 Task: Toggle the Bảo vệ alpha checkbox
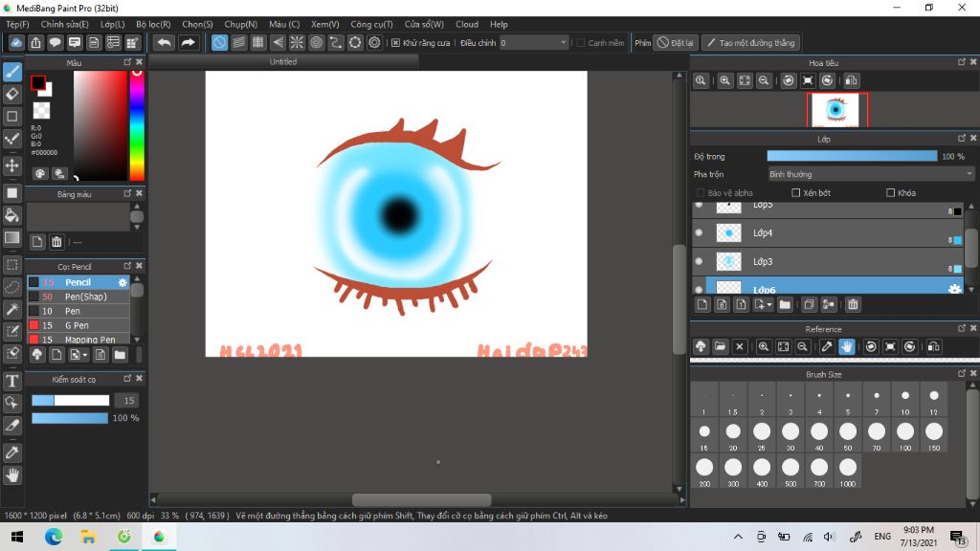pos(700,193)
